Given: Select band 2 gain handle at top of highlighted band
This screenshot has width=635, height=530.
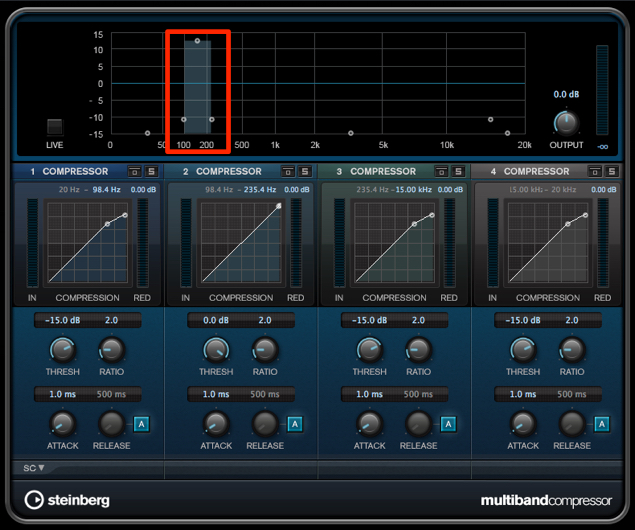Looking at the screenshot, I should [x=197, y=41].
